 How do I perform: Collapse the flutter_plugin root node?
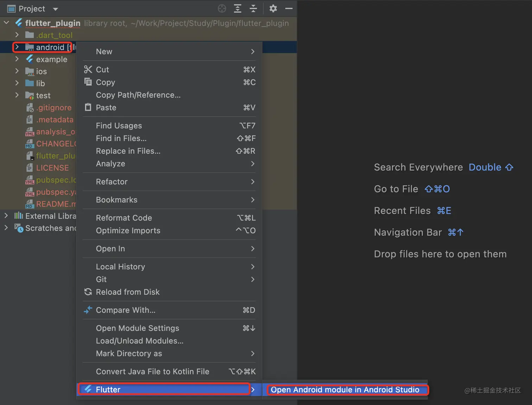click(6, 23)
